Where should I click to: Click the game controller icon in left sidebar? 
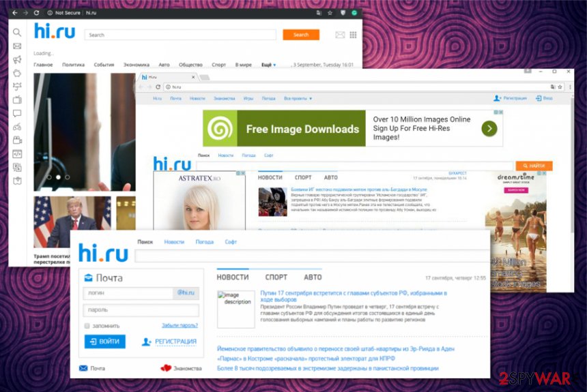(x=17, y=127)
